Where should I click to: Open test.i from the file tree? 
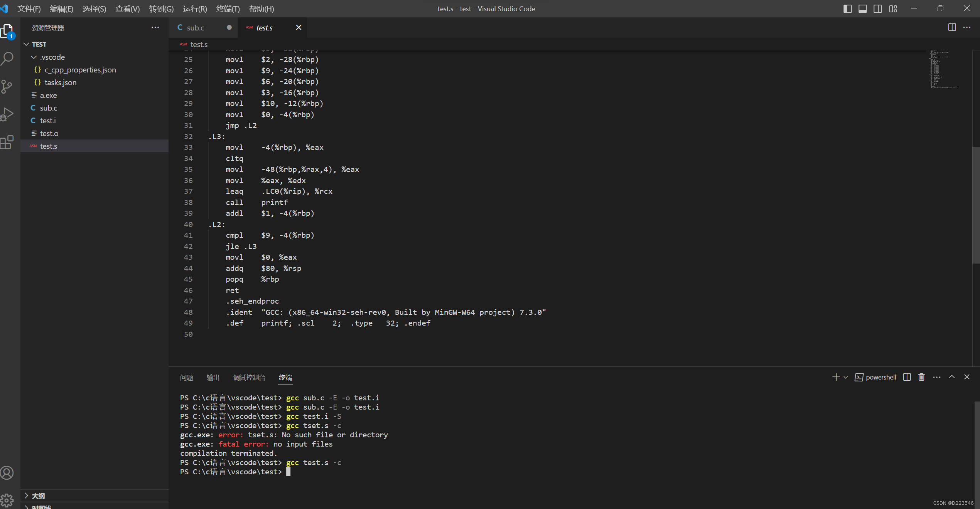(94, 121)
